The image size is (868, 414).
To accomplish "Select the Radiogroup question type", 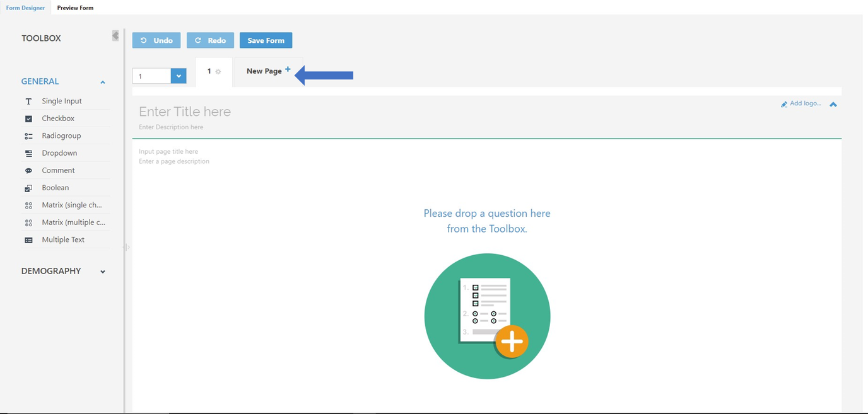I will pyautogui.click(x=61, y=135).
